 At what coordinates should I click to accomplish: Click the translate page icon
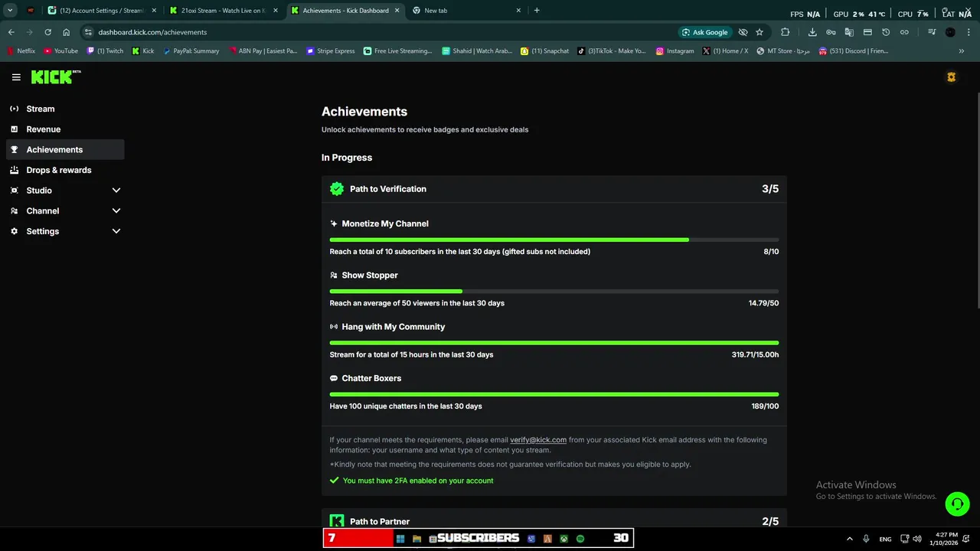pyautogui.click(x=849, y=32)
